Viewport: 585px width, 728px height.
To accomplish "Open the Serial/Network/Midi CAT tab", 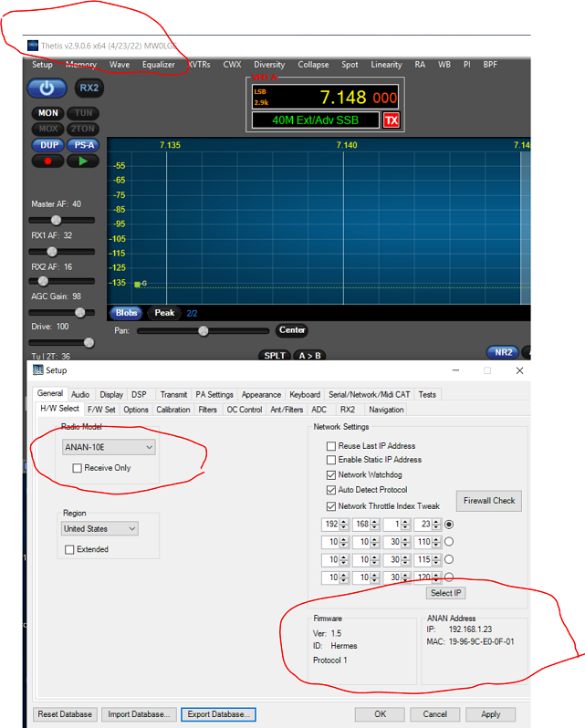I will [x=370, y=395].
